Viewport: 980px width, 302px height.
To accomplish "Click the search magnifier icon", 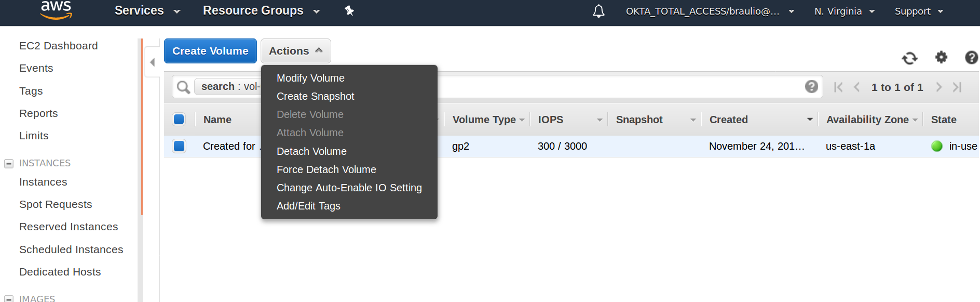I will (x=183, y=87).
